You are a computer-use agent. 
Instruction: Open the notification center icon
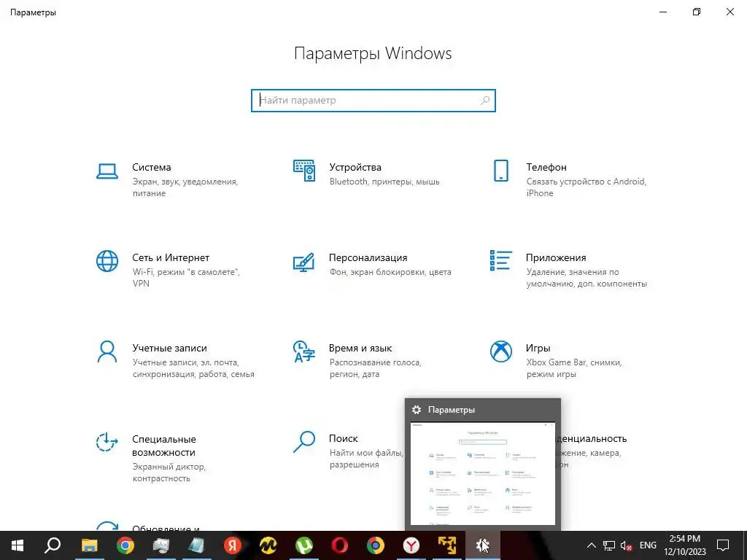723,545
